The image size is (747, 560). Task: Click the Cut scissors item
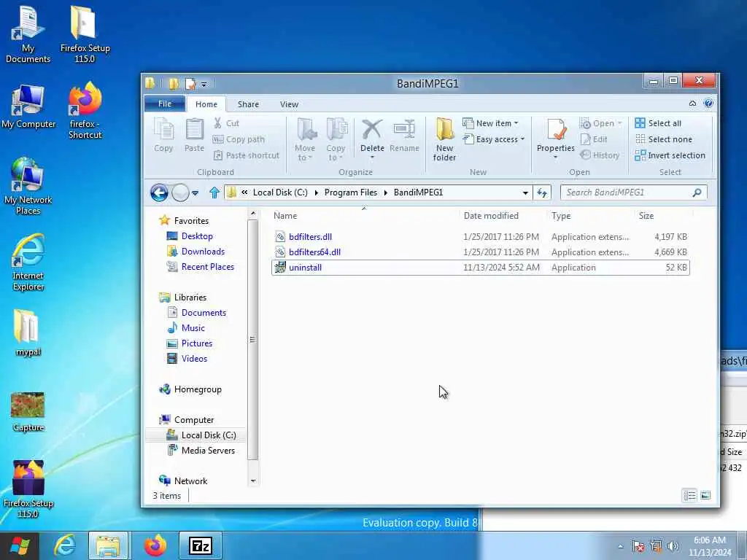pos(226,123)
